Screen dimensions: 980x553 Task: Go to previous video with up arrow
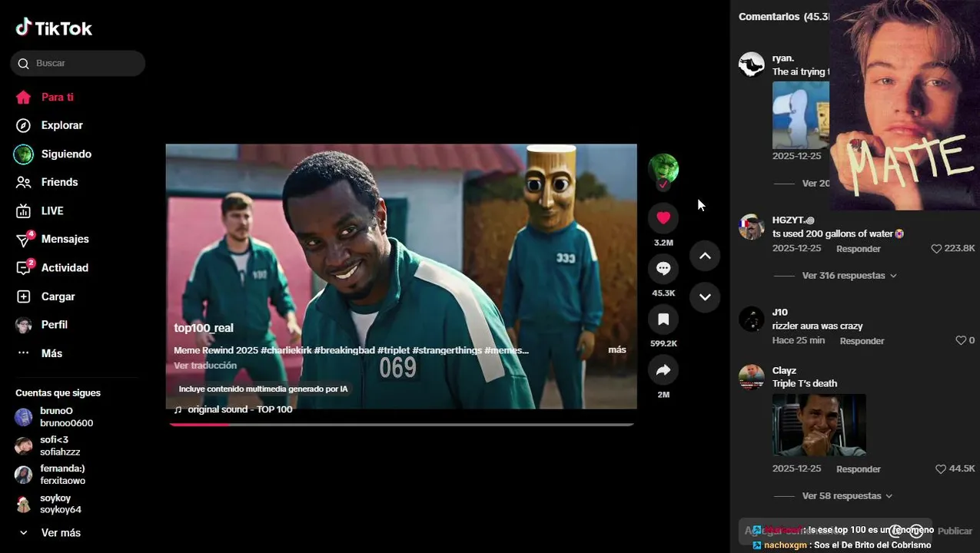[705, 256]
